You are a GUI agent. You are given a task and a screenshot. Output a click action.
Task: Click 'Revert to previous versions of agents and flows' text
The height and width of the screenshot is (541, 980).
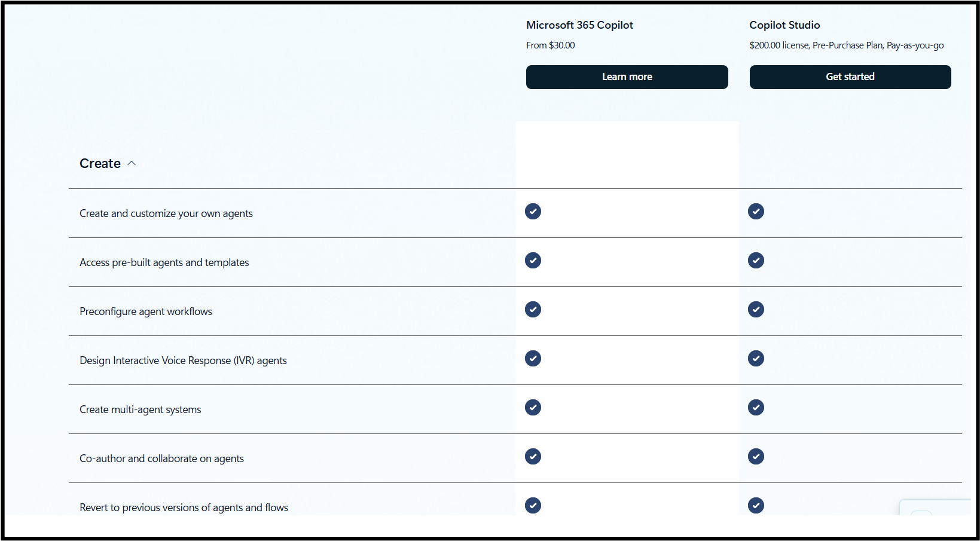[x=184, y=508]
